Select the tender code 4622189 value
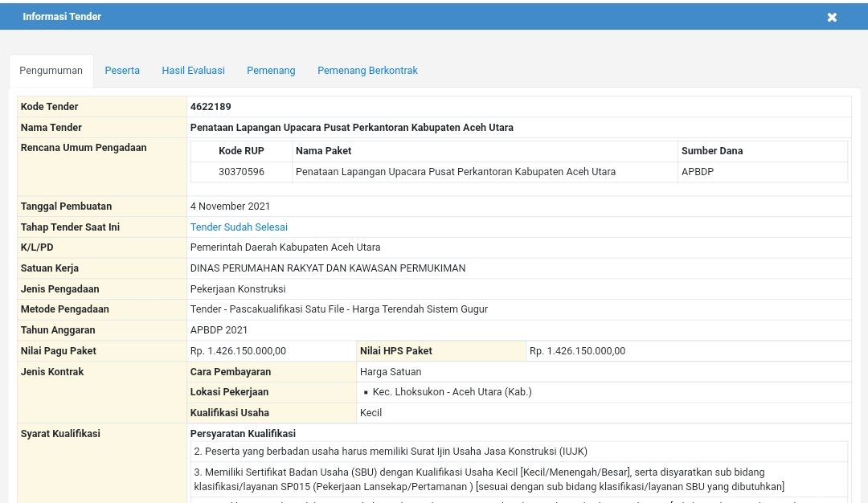 [x=211, y=106]
